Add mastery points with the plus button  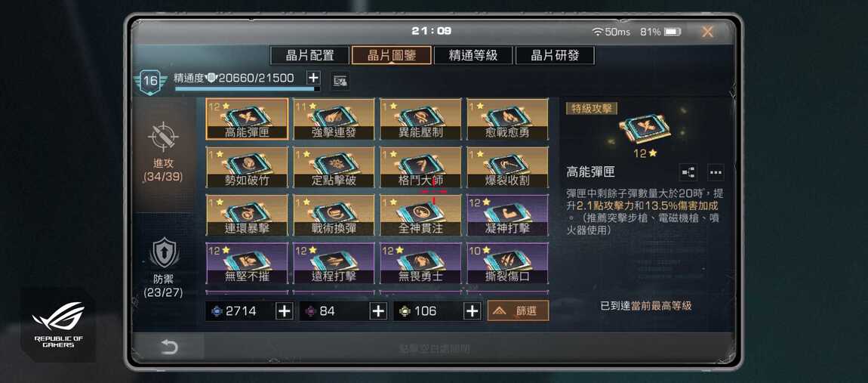(313, 78)
